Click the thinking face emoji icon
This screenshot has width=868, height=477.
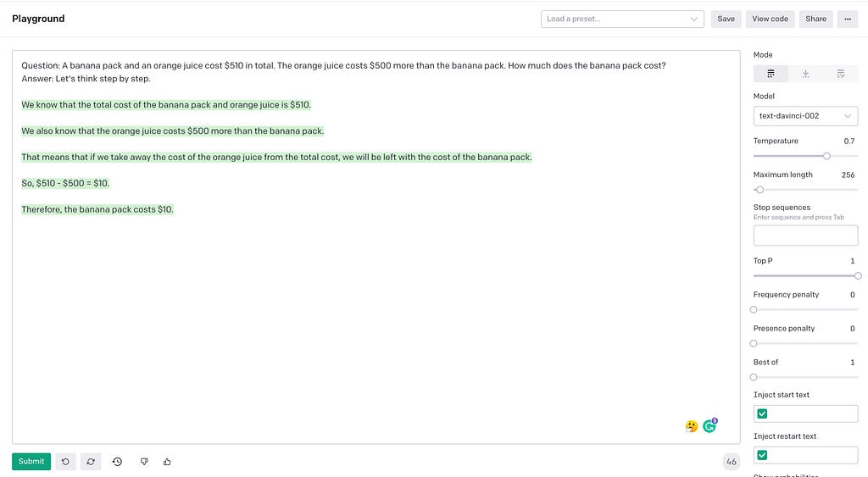pos(692,426)
